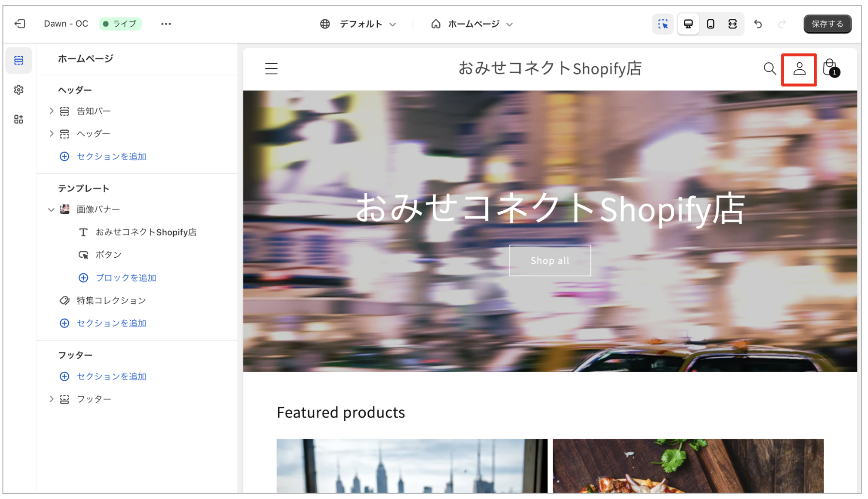The width and height of the screenshot is (868, 499).
Task: Open the pizza product thumbnail
Action: pos(688,466)
